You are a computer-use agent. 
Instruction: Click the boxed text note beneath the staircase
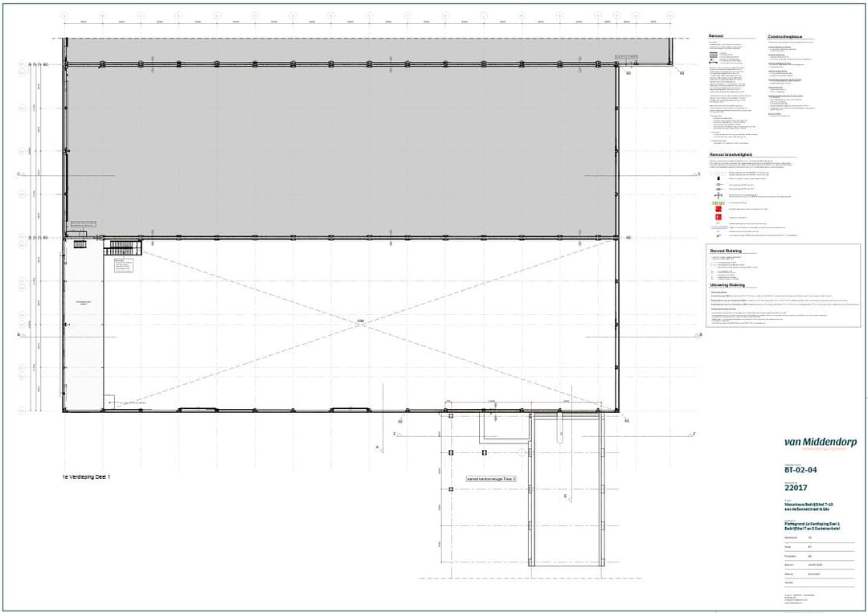tap(123, 266)
